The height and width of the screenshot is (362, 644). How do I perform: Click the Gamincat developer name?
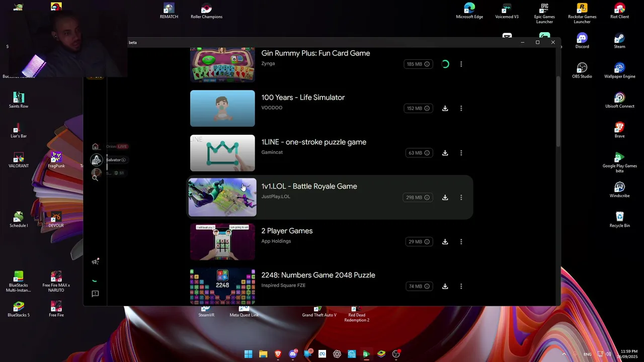pyautogui.click(x=272, y=152)
